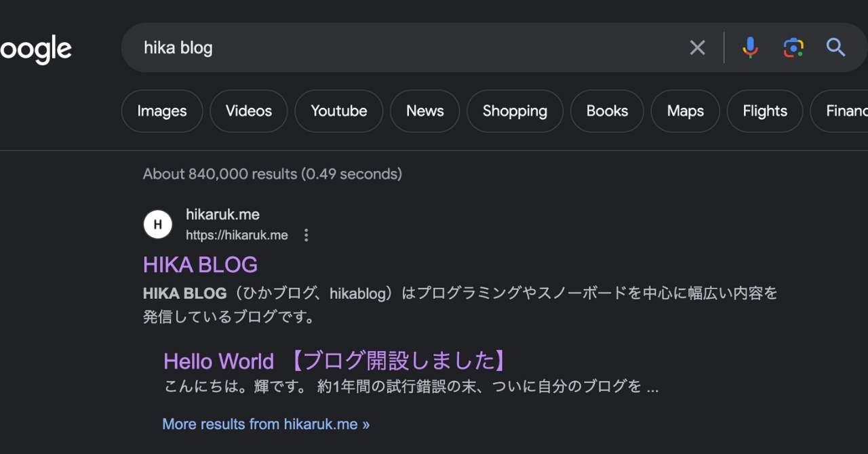Select the Flights filter chip

[765, 111]
